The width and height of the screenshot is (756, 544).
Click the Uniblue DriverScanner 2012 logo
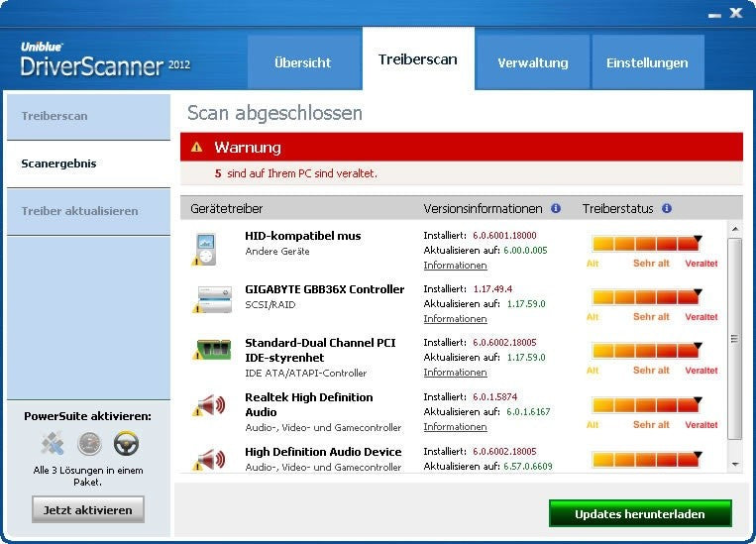coord(105,59)
